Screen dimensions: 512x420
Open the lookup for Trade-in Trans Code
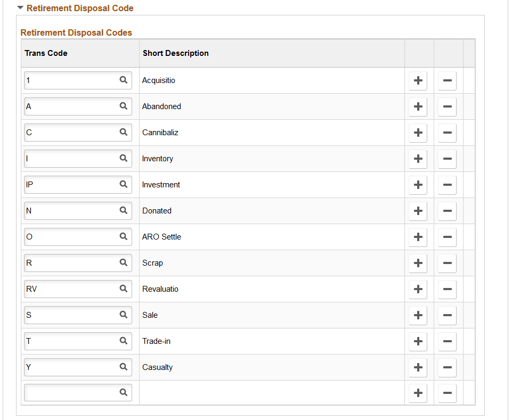click(124, 341)
